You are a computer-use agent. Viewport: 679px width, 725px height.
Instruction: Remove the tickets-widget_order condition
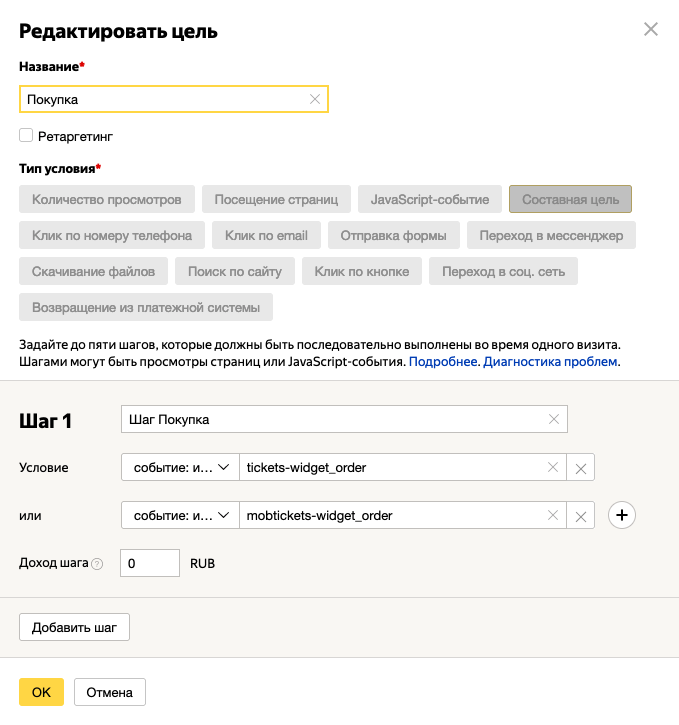pos(581,468)
